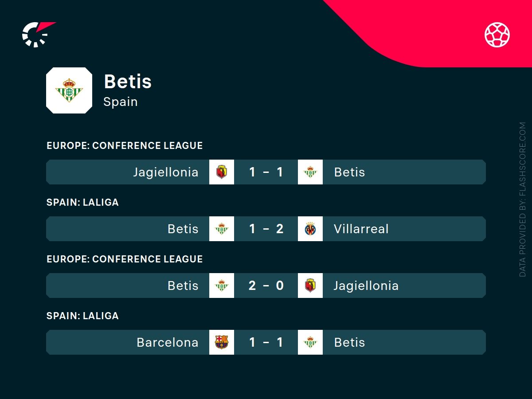
Task: Select first Spain: LaLiga heading
Action: [x=82, y=202]
